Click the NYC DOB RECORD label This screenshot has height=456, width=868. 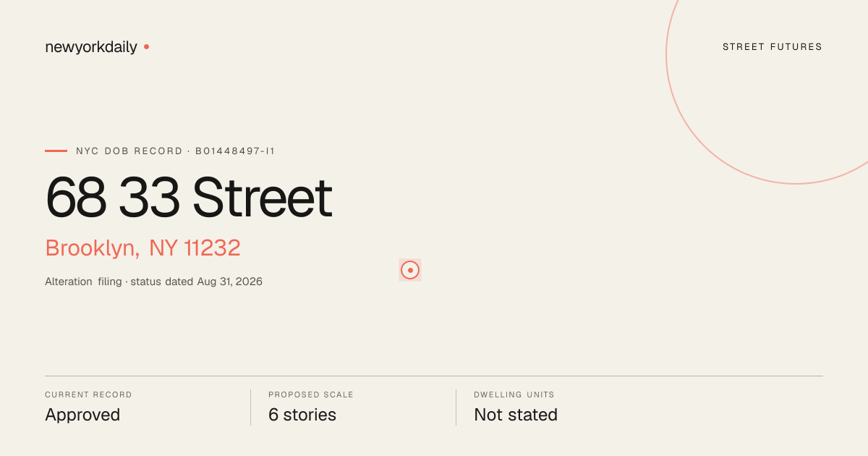click(129, 151)
